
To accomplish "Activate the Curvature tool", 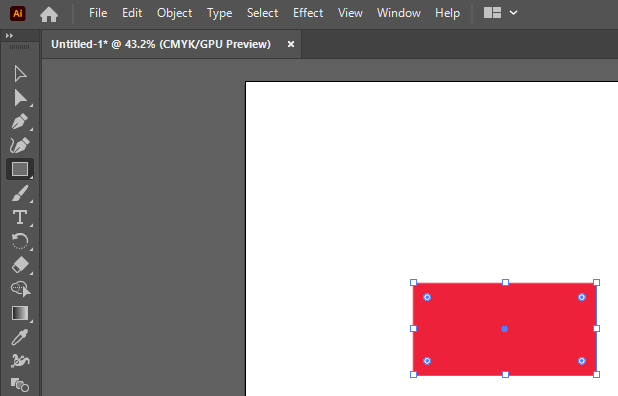I will [20, 145].
